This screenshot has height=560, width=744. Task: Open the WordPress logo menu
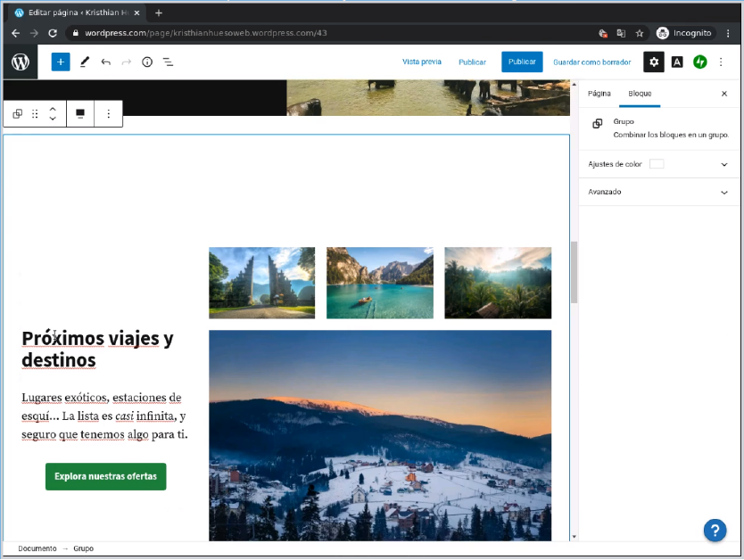[x=21, y=62]
